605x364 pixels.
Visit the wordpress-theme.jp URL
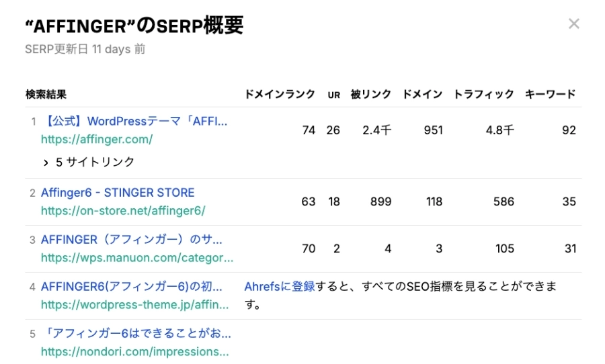(x=134, y=305)
